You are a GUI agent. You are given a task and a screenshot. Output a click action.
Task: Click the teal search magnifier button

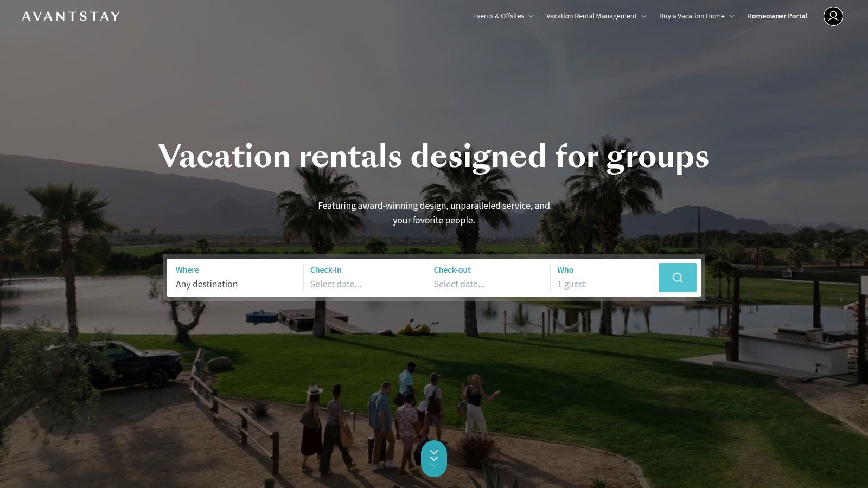tap(677, 278)
